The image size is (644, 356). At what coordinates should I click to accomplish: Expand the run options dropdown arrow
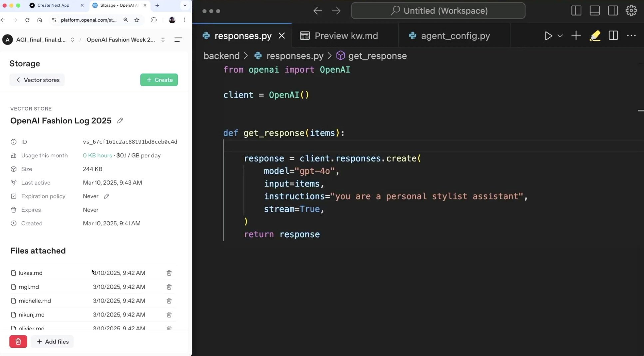tap(560, 36)
